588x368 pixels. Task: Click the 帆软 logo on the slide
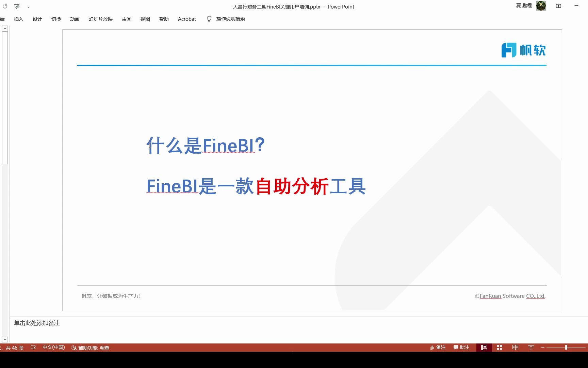tap(523, 50)
